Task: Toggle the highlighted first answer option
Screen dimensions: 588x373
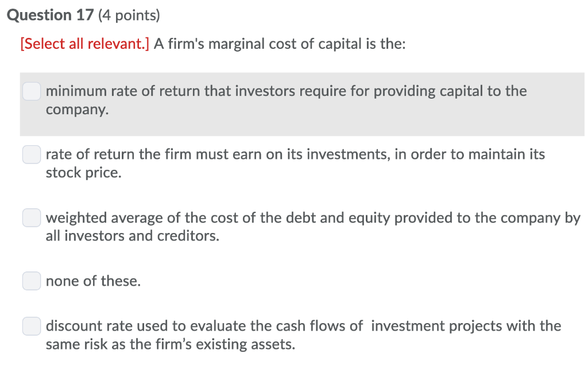Action: 32,91
